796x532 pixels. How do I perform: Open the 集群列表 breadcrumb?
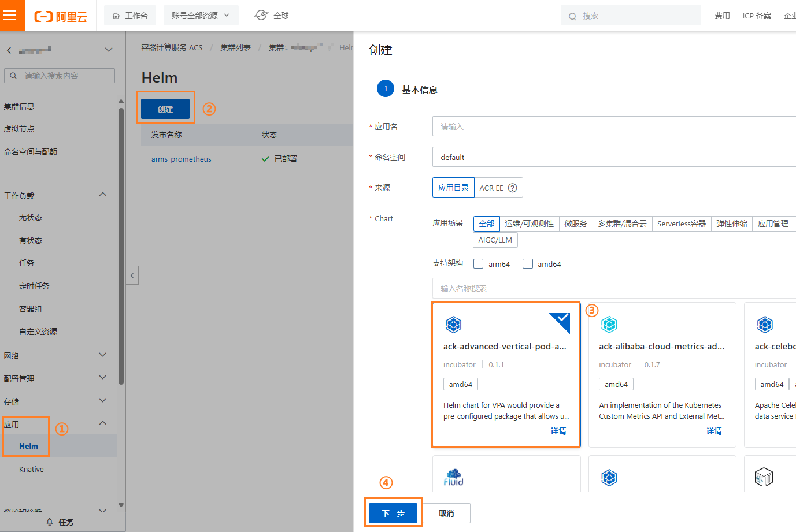pos(235,47)
